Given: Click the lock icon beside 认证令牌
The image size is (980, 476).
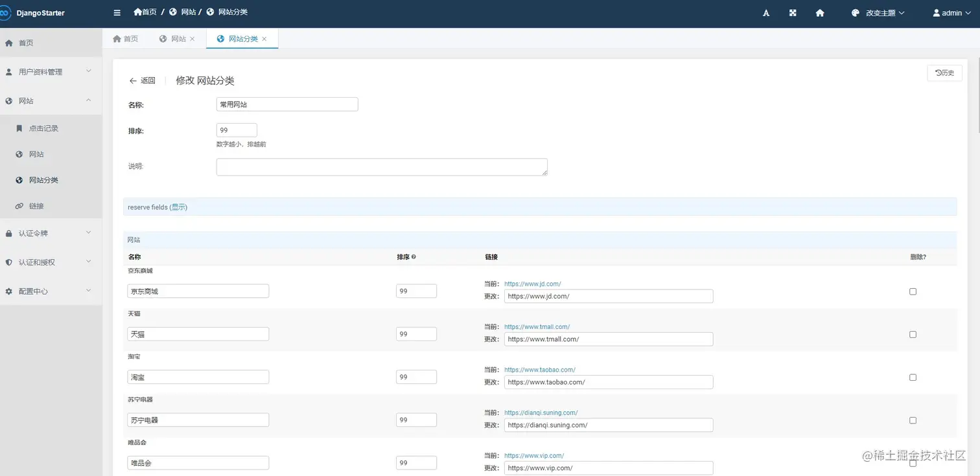Looking at the screenshot, I should (x=9, y=233).
